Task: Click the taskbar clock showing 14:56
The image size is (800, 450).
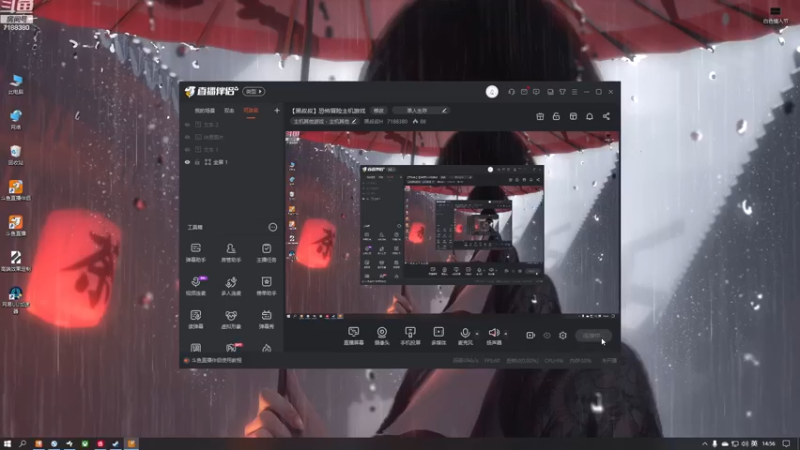Action: pyautogui.click(x=768, y=444)
